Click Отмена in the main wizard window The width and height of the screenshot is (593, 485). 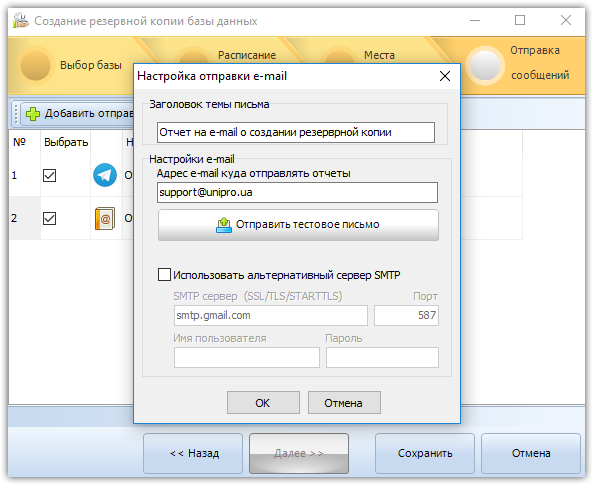(531, 453)
